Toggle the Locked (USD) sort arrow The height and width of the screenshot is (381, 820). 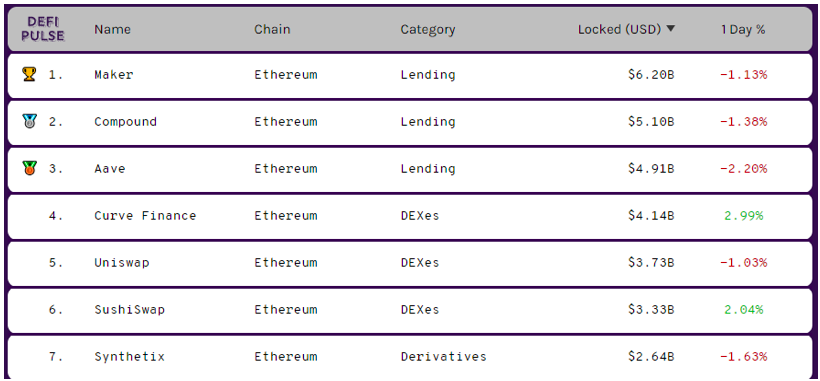pos(670,29)
